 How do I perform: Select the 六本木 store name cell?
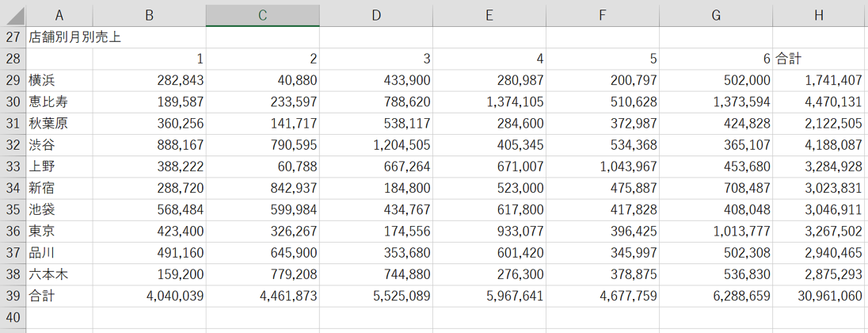59,274
